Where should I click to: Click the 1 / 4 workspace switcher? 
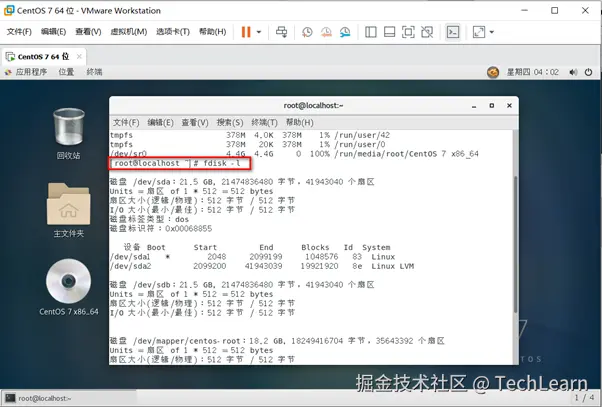tap(584, 398)
